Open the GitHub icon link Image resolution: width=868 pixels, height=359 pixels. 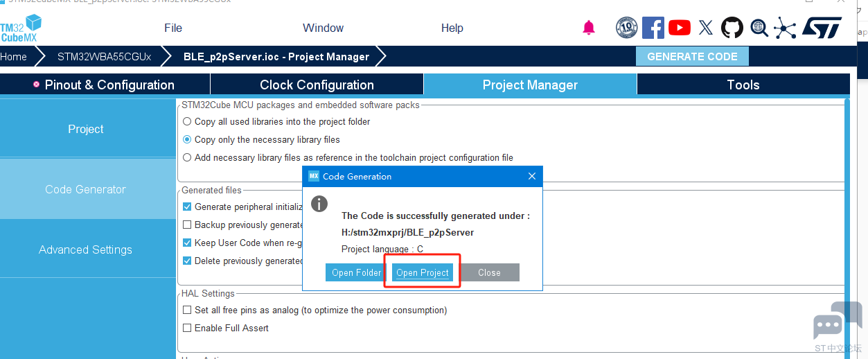[732, 28]
